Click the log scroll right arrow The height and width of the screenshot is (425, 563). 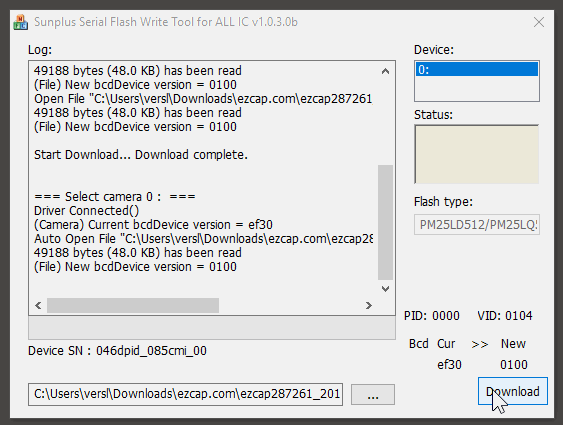[368, 305]
